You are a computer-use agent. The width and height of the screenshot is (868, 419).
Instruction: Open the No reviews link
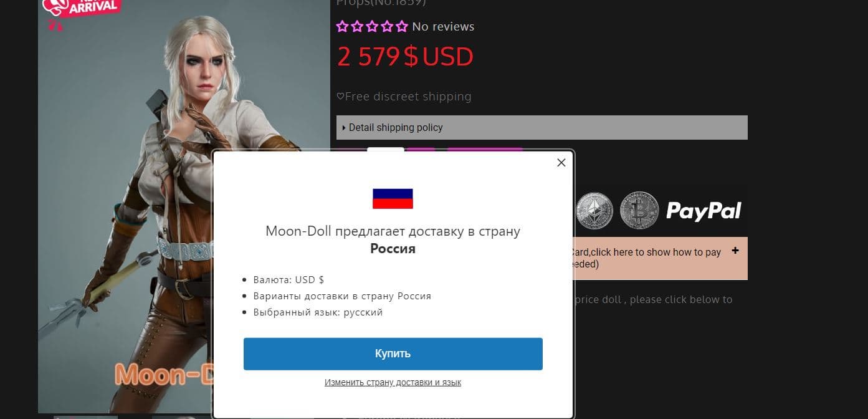[443, 26]
